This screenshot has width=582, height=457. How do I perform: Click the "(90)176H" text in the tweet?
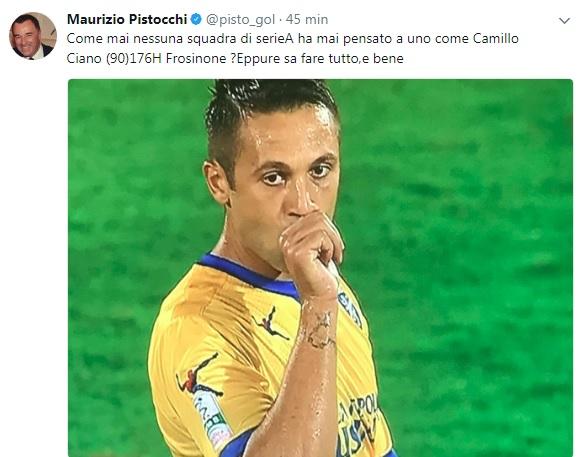click(x=134, y=59)
